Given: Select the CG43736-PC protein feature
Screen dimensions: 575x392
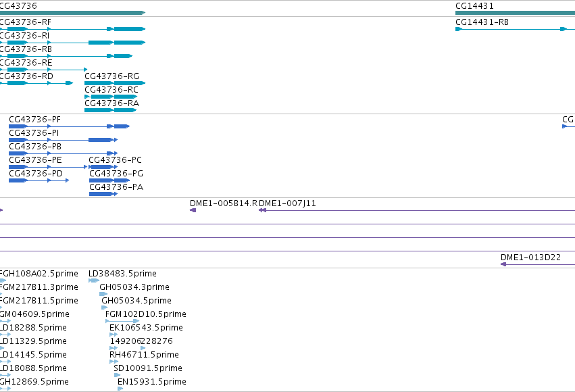Looking at the screenshot, I should 103,167.
